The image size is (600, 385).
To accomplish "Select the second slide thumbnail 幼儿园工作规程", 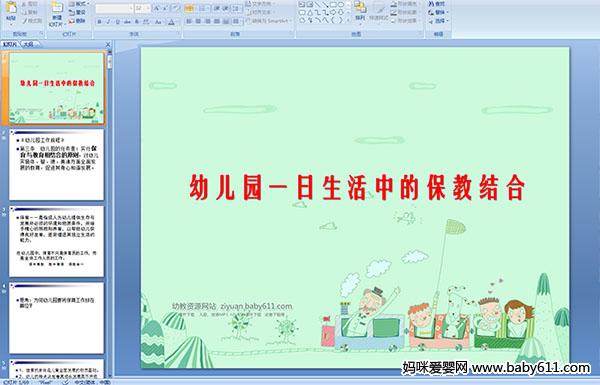I will point(56,165).
